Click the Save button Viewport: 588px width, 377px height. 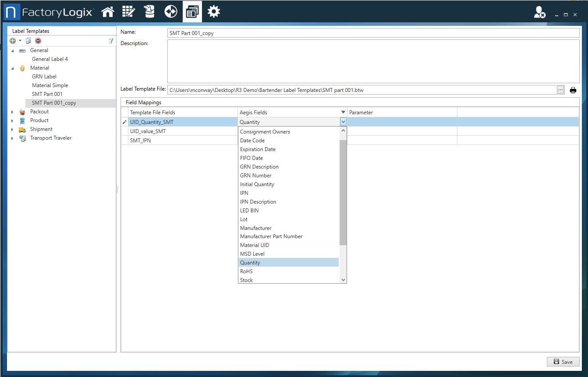[563, 361]
